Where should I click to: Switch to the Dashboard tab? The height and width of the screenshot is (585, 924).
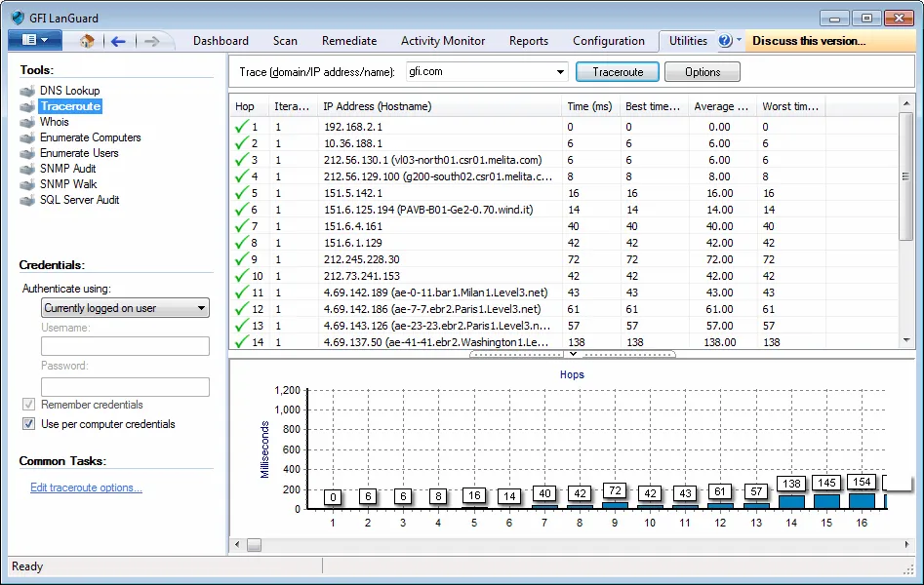click(x=221, y=41)
